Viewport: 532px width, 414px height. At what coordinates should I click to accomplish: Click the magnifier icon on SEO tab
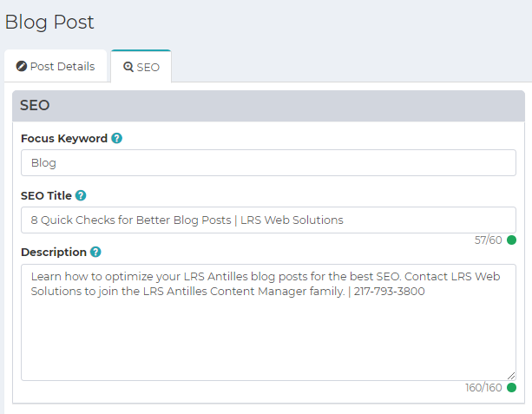[x=128, y=67]
